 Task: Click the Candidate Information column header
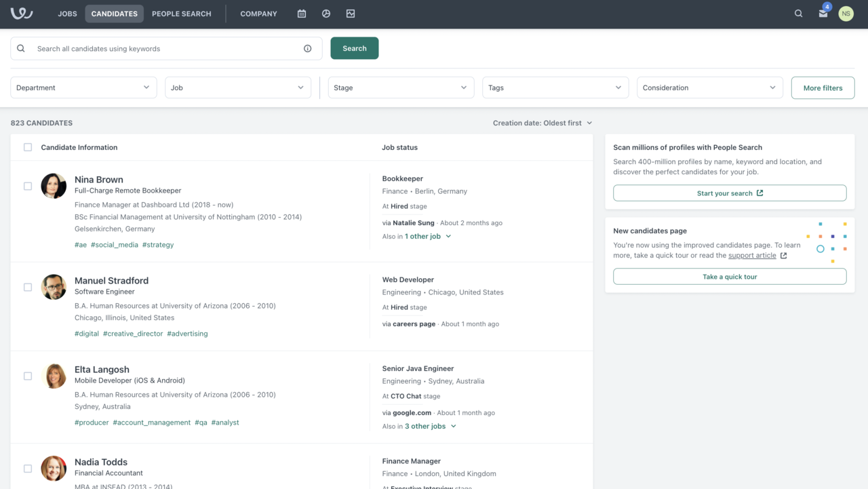tap(79, 147)
